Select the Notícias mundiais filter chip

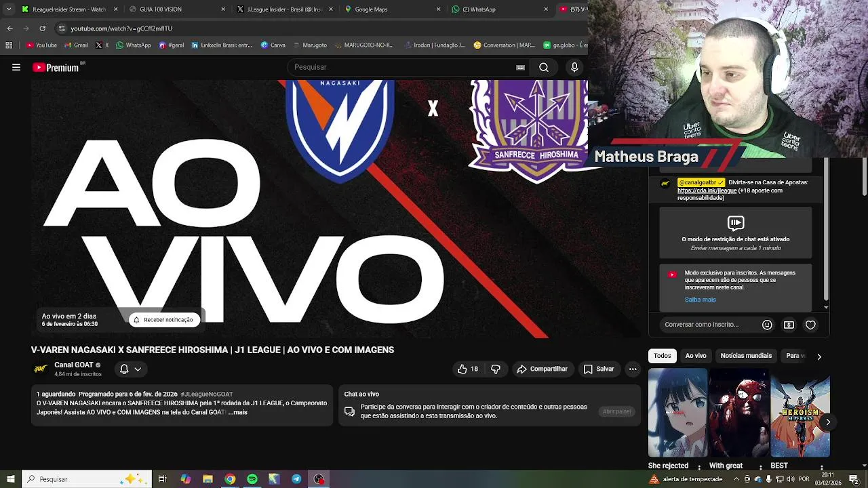pyautogui.click(x=746, y=356)
